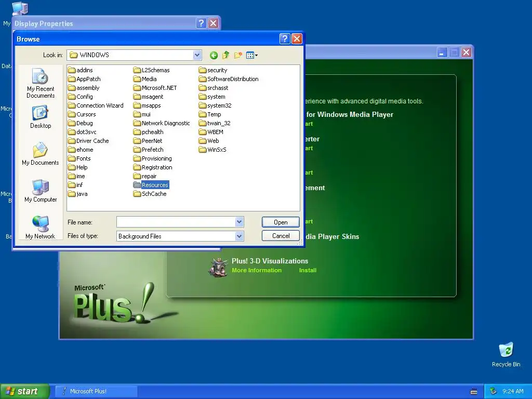This screenshot has width=532, height=399.
Task: Select the Media folder
Action: [145, 79]
